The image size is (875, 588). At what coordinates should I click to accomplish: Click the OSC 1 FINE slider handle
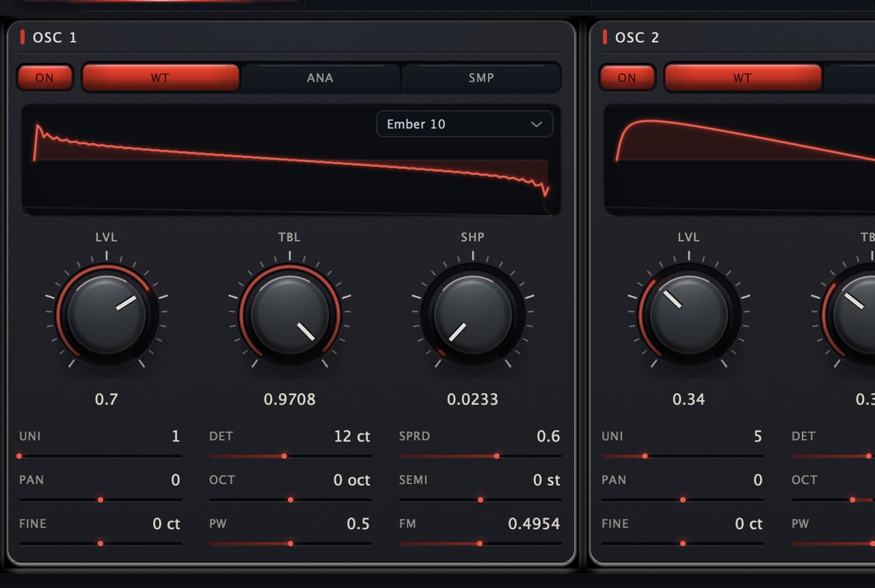point(100,544)
